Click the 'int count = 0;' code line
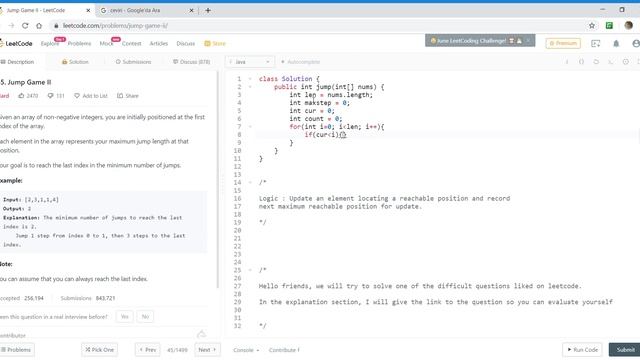The height and width of the screenshot is (360, 640). click(316, 119)
